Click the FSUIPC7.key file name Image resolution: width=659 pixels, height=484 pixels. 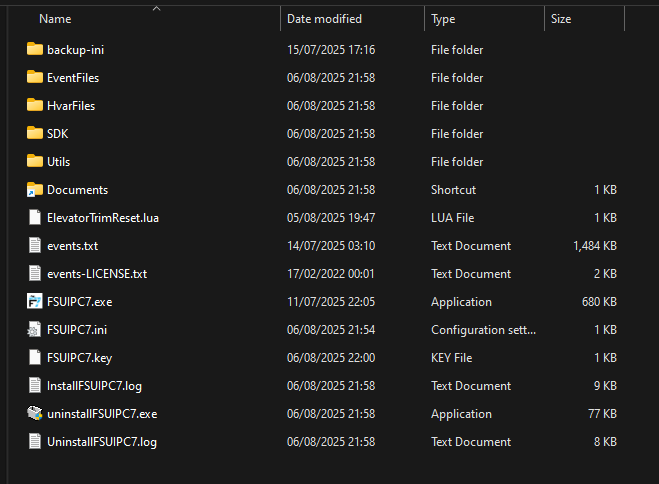(79, 358)
